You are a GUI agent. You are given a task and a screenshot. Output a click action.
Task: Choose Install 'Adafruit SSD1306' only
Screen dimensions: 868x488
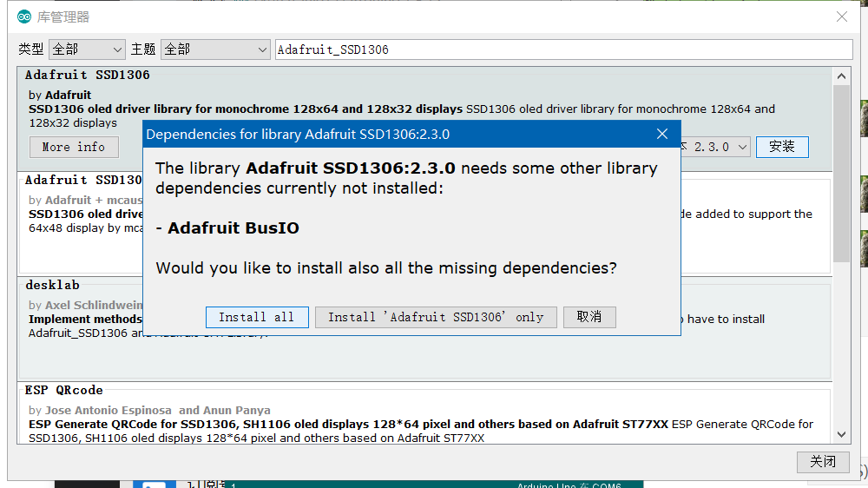click(x=436, y=318)
